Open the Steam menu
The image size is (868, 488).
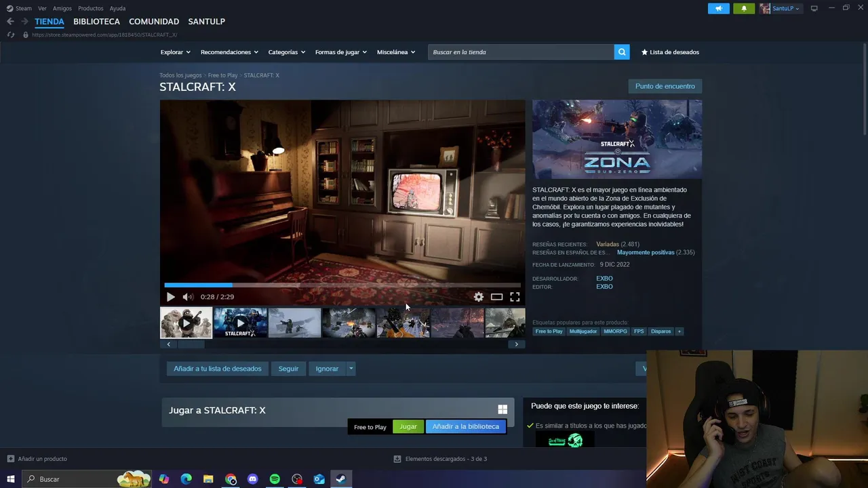pos(20,8)
